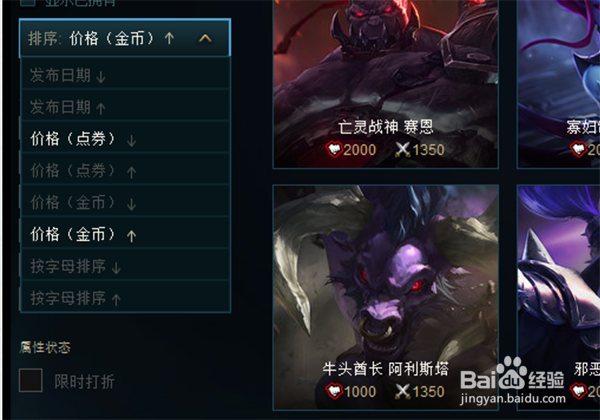Viewport: 600px width, 420px height.
Task: Open the 亡灵战神 赛恩 champion card
Action: (x=385, y=84)
